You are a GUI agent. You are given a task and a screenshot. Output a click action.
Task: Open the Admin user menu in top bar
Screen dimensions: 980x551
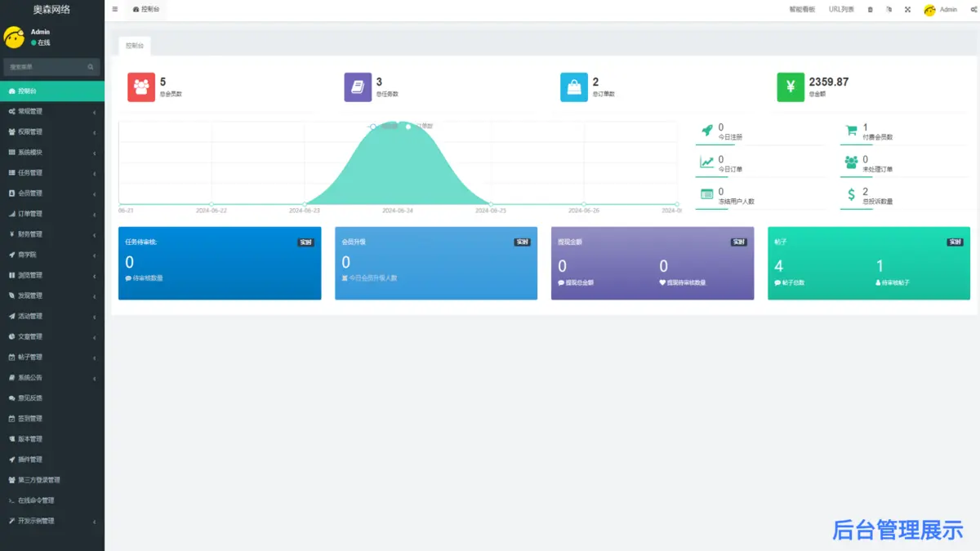tap(940, 10)
